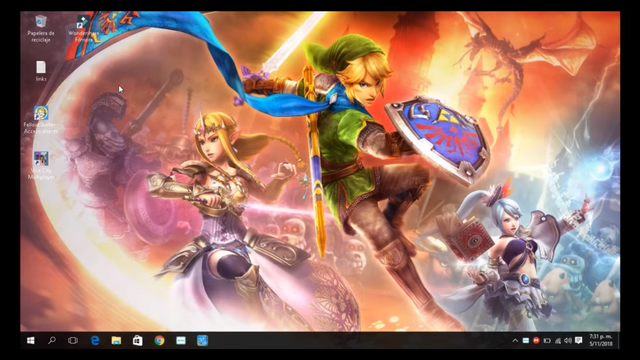
Task: Click the Show desktop strip at the taskbar's right edge
Action: point(618,340)
